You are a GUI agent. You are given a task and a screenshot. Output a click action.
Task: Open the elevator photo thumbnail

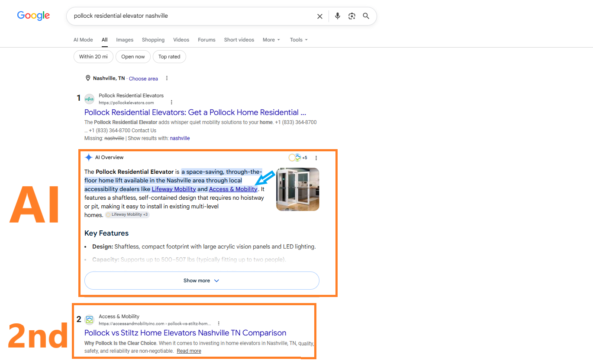click(298, 189)
